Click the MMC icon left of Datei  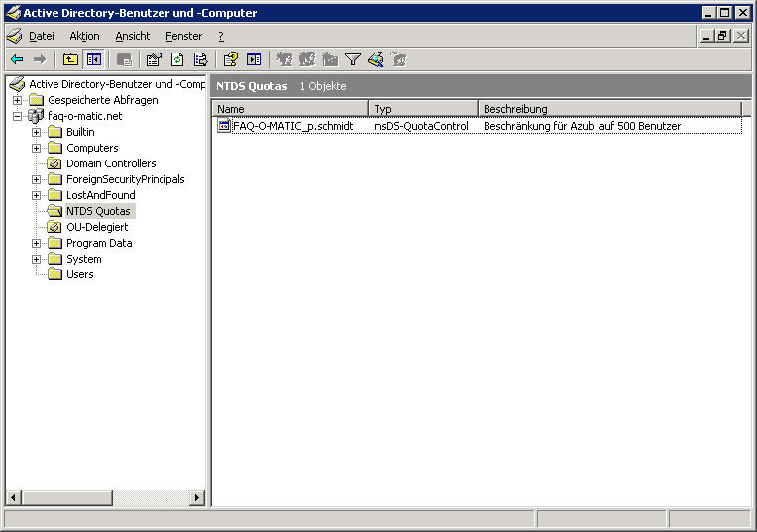coord(15,36)
